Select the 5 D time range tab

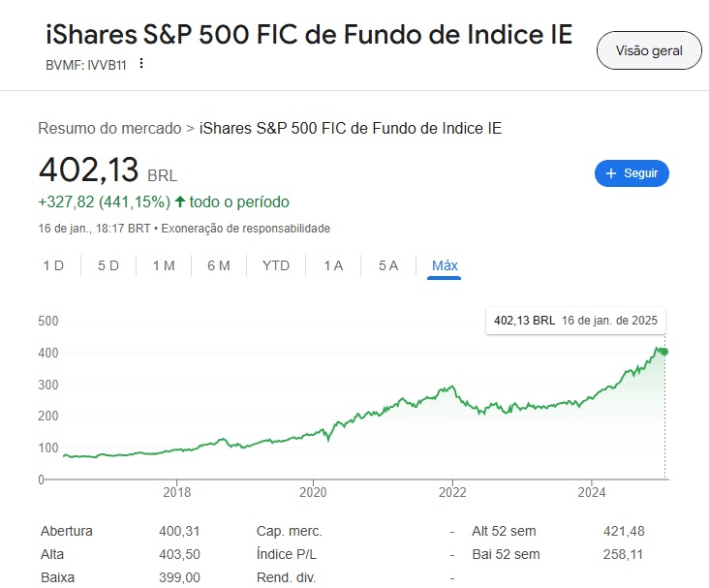tap(108, 265)
